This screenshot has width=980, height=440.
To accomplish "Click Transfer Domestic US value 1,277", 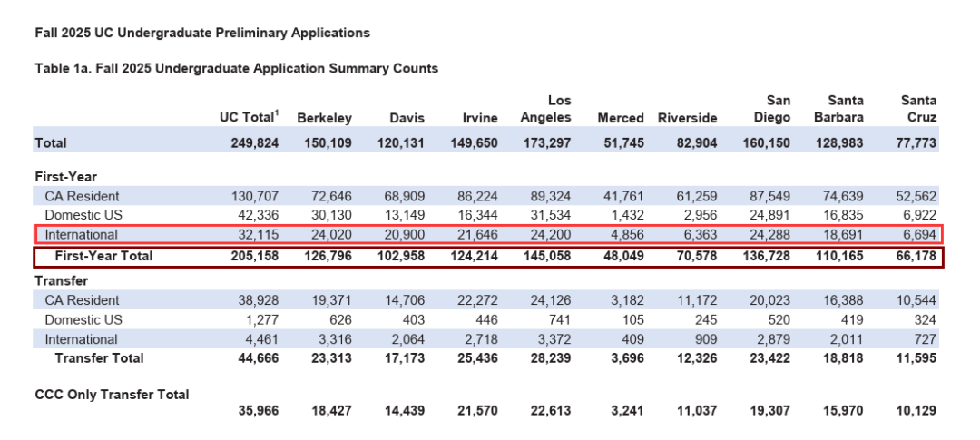I will pyautogui.click(x=261, y=320).
